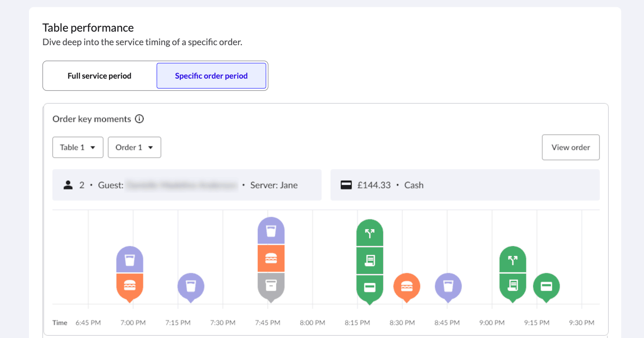Select the orange burger marker at 8:30 PM
Image resolution: width=644 pixels, height=338 pixels.
pyautogui.click(x=407, y=286)
